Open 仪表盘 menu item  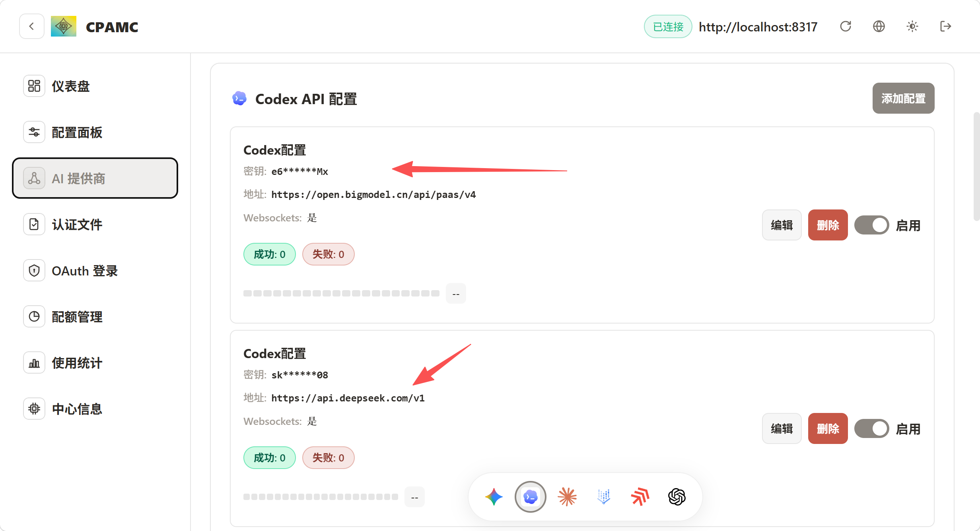click(95, 86)
